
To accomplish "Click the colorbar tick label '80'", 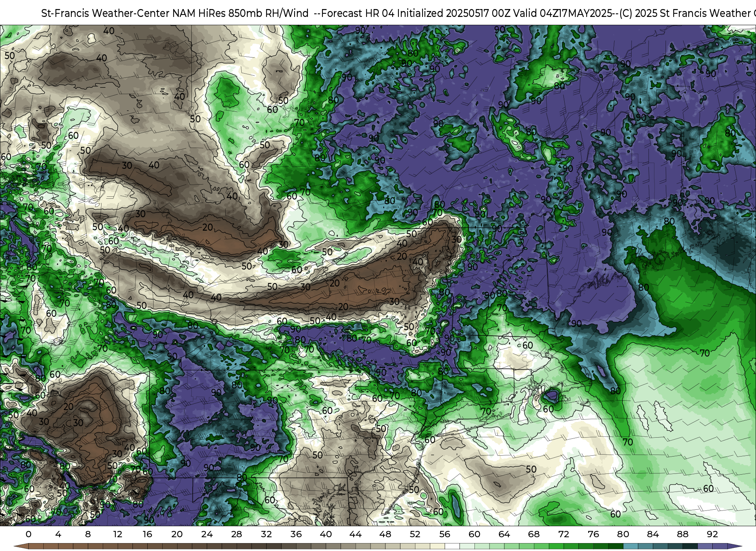I will (x=623, y=534).
